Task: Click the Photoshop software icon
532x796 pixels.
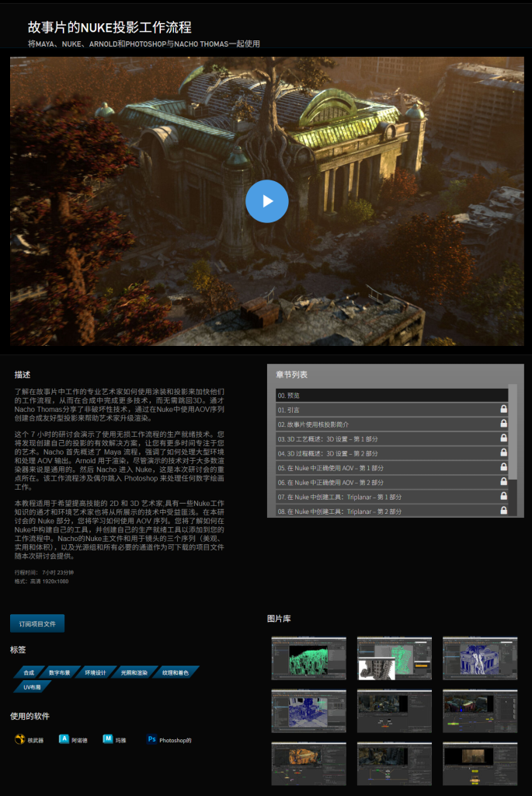Action: click(x=152, y=740)
